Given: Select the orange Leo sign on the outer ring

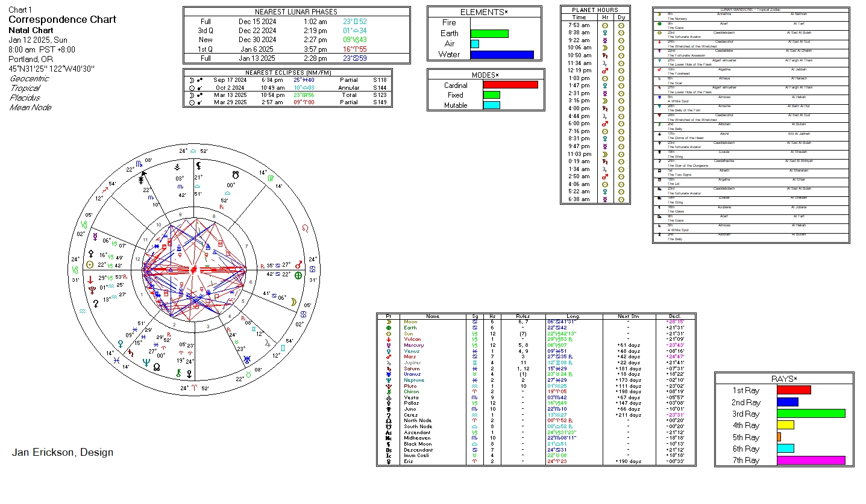Looking at the screenshot, I should click(305, 229).
